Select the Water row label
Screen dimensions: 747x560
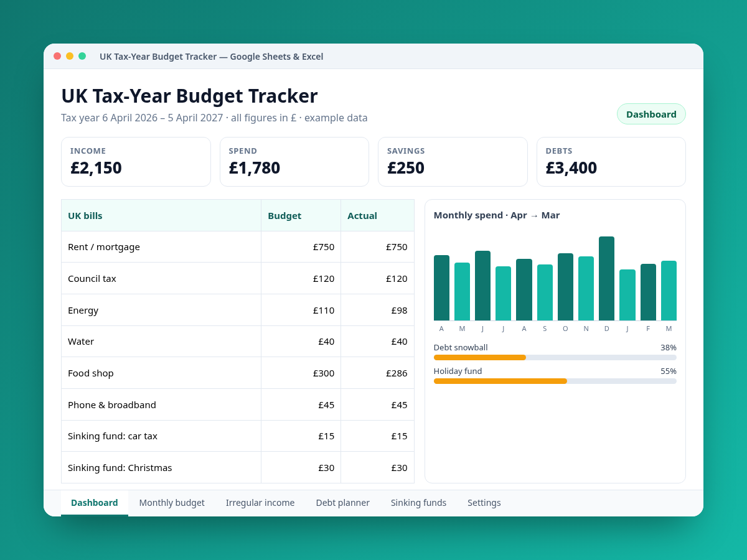[x=81, y=342]
